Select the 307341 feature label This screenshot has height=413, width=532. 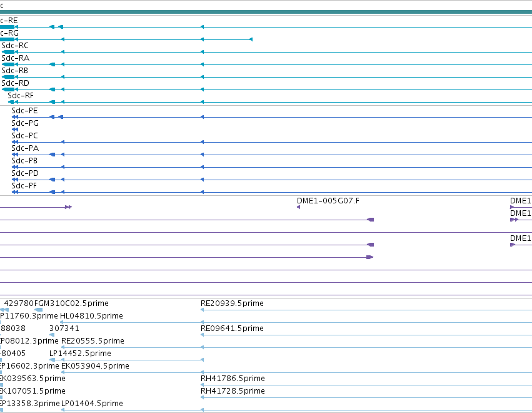64,329
